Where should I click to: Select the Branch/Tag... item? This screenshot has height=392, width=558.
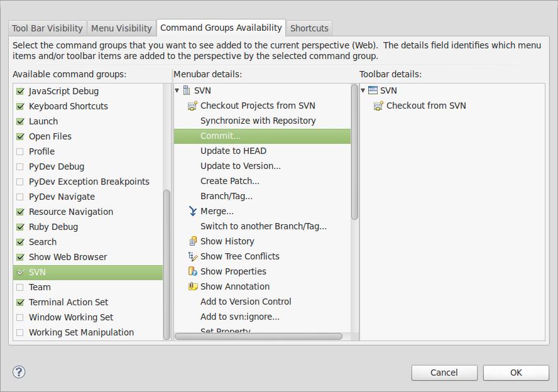point(226,197)
